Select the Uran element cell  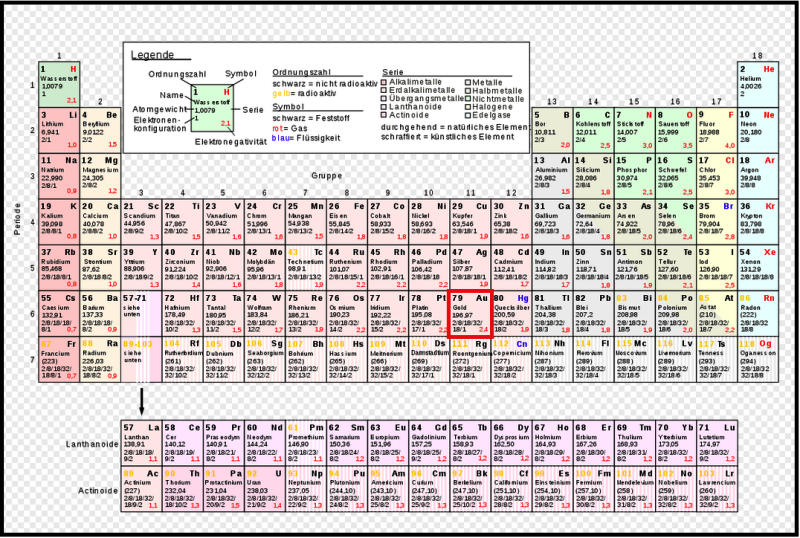(265, 488)
